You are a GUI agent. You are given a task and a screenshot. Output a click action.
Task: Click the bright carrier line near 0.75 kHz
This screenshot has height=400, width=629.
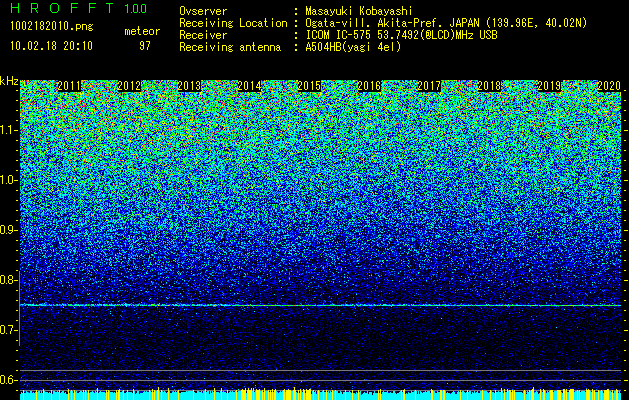coord(321,305)
